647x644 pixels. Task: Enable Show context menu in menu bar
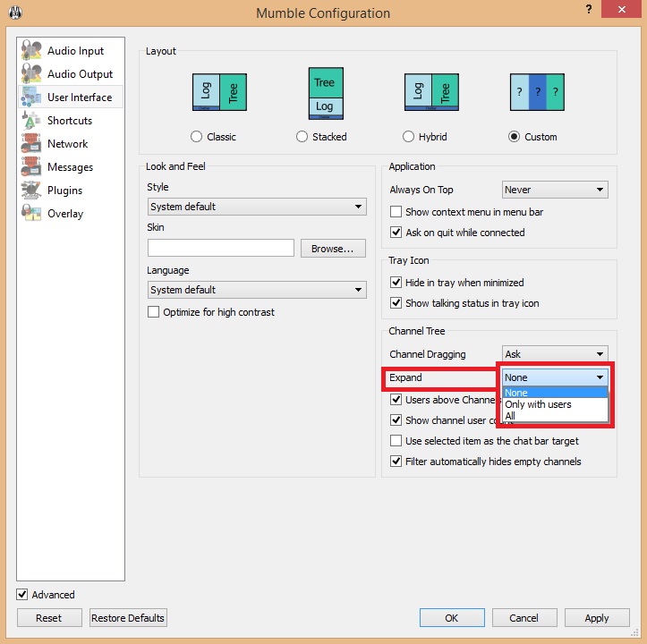(396, 212)
